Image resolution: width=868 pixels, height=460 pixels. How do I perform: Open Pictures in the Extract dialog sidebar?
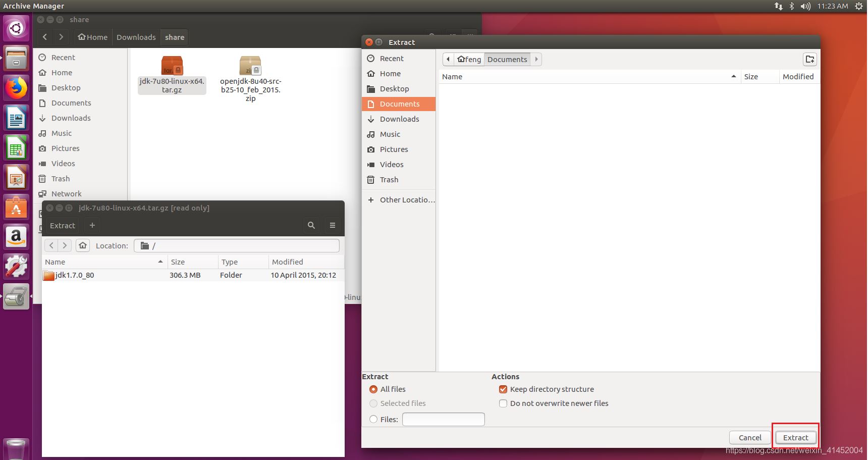(399, 149)
